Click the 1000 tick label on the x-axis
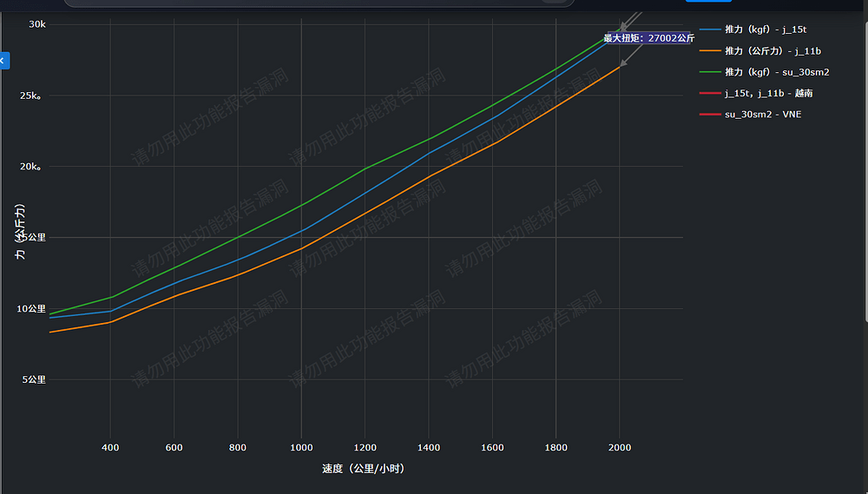 301,448
